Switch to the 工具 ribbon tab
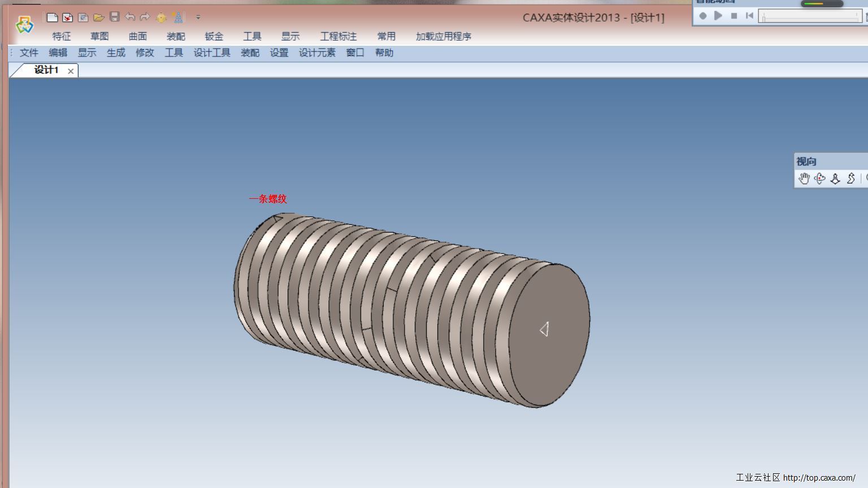This screenshot has width=868, height=488. tap(252, 36)
